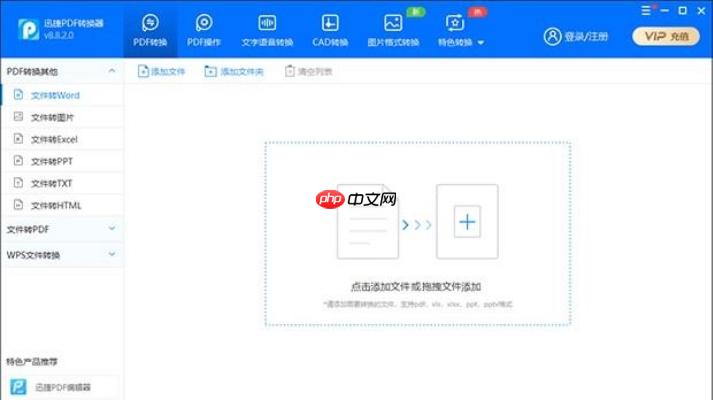Select 文件转PPT in sidebar
Image resolution: width=713 pixels, height=400 pixels.
click(x=62, y=161)
